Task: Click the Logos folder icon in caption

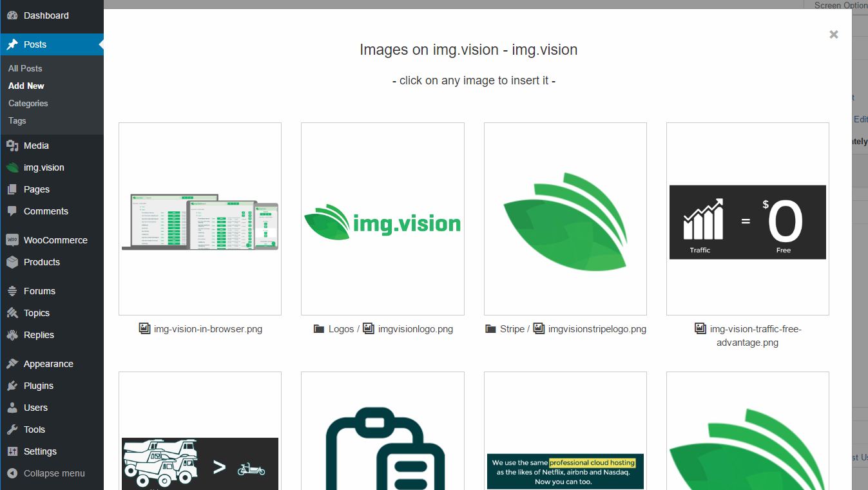Action: click(319, 329)
